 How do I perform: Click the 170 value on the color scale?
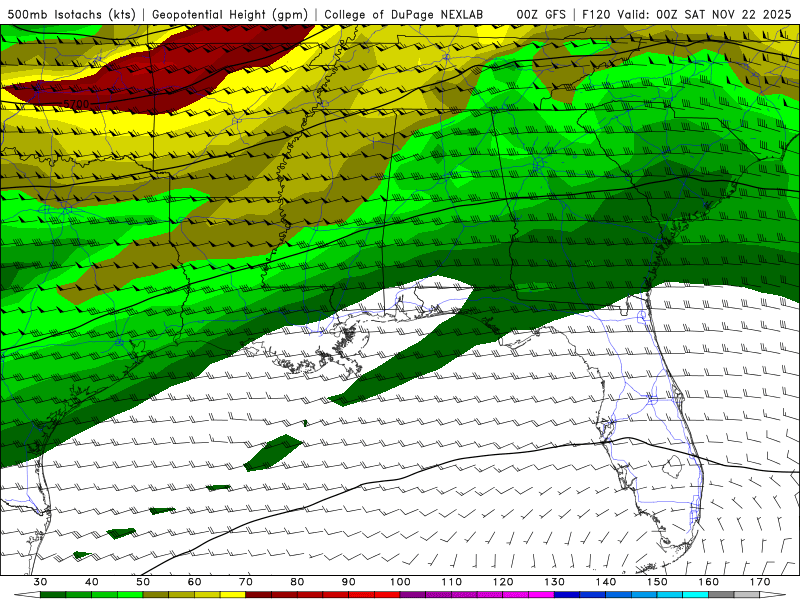760,582
